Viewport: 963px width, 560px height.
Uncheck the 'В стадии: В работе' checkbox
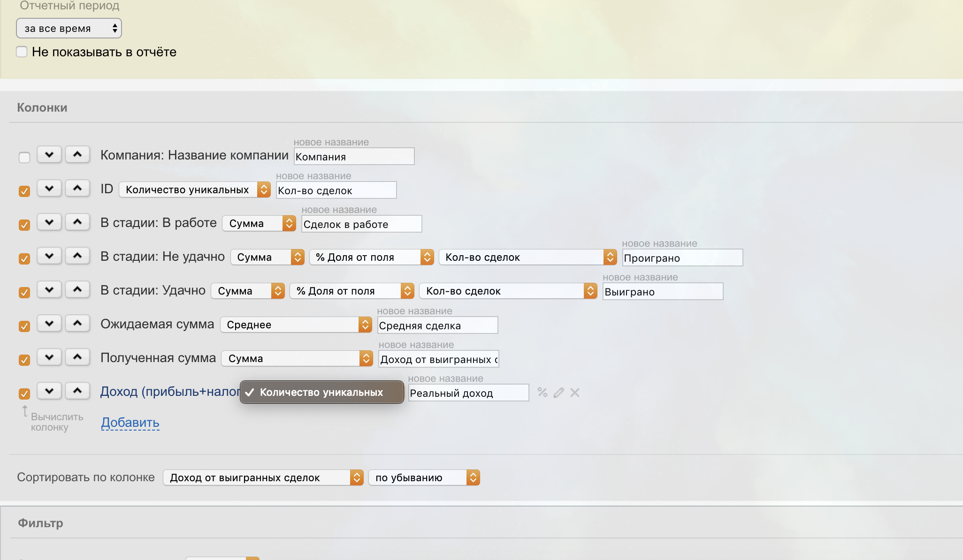coord(24,225)
